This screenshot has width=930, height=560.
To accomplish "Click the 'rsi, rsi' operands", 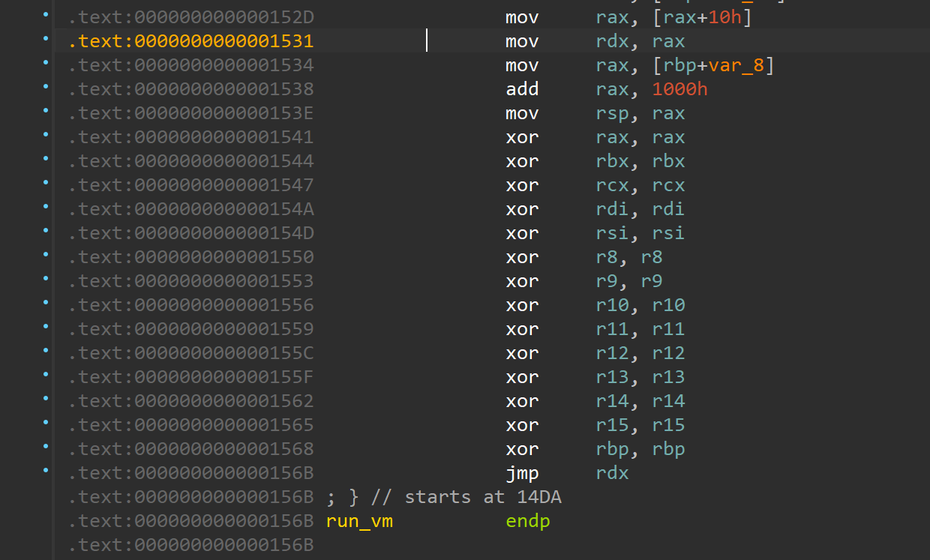I will pos(640,233).
